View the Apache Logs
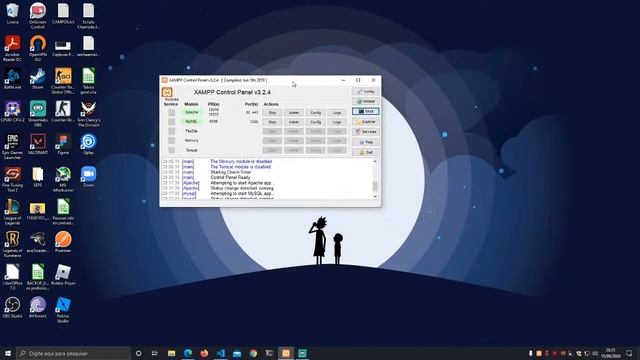 tap(337, 112)
